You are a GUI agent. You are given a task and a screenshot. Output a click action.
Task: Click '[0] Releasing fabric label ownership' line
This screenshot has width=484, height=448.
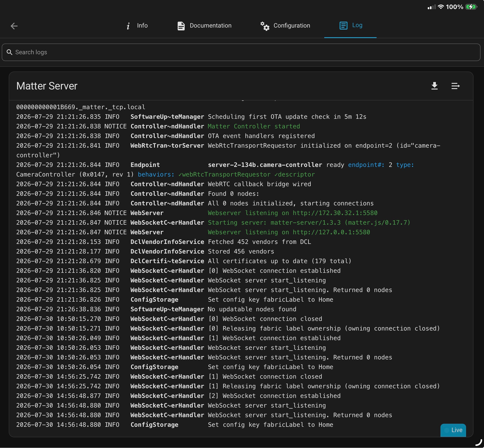[x=324, y=328]
